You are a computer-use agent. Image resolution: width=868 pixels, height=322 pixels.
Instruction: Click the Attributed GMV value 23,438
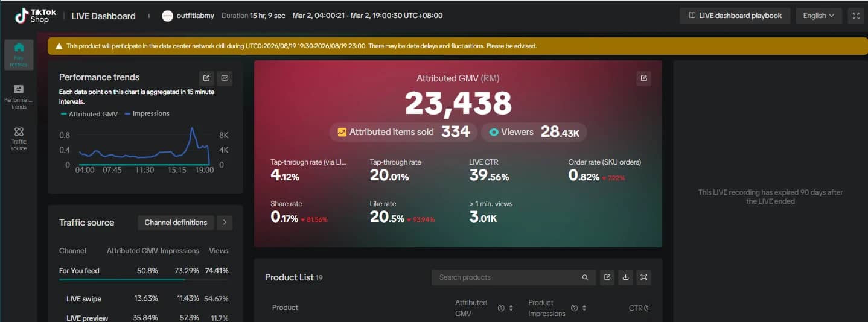(x=458, y=103)
